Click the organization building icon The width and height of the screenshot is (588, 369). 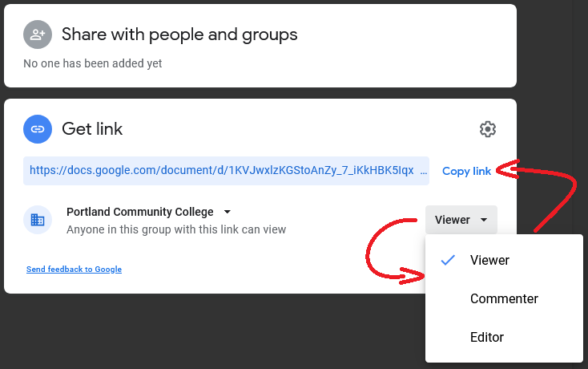[37, 219]
